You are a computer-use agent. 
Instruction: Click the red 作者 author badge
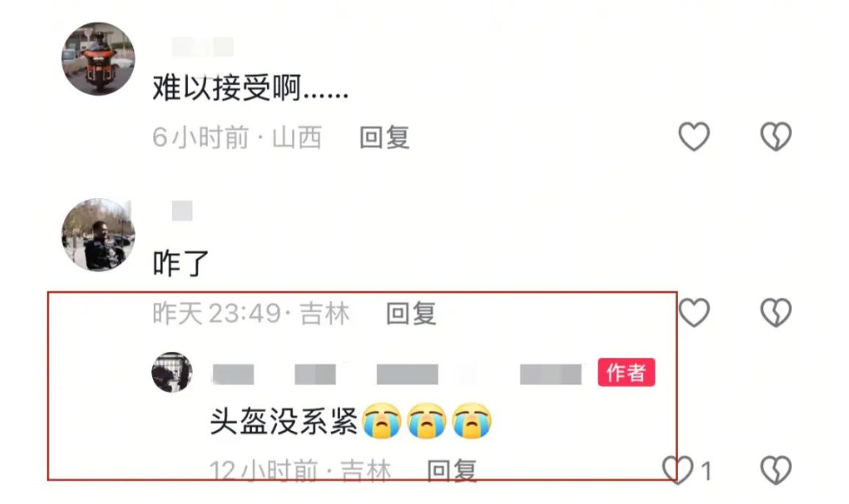tap(627, 373)
